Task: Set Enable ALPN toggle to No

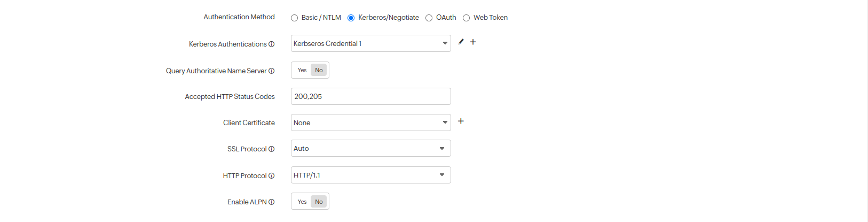Action: [319, 202]
